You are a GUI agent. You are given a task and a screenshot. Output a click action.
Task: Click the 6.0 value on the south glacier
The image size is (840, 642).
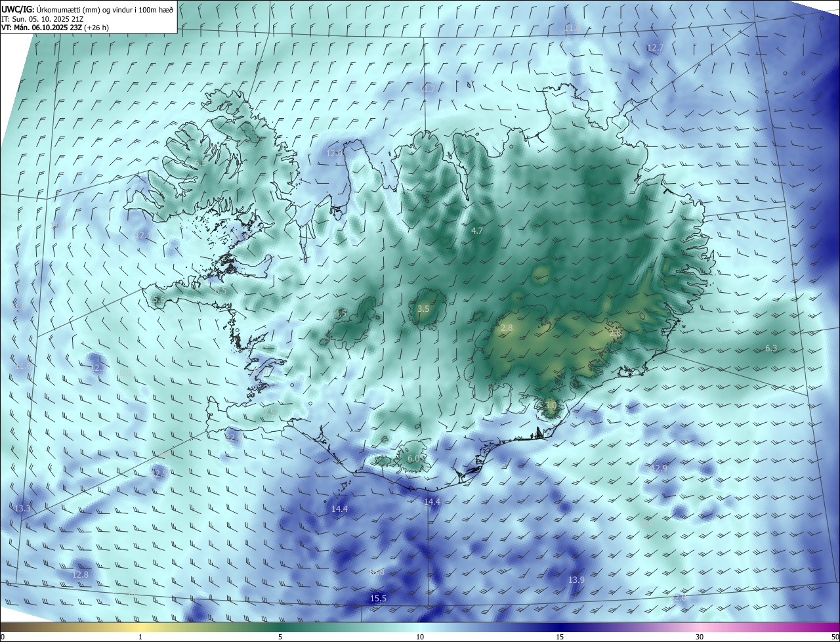(x=413, y=458)
